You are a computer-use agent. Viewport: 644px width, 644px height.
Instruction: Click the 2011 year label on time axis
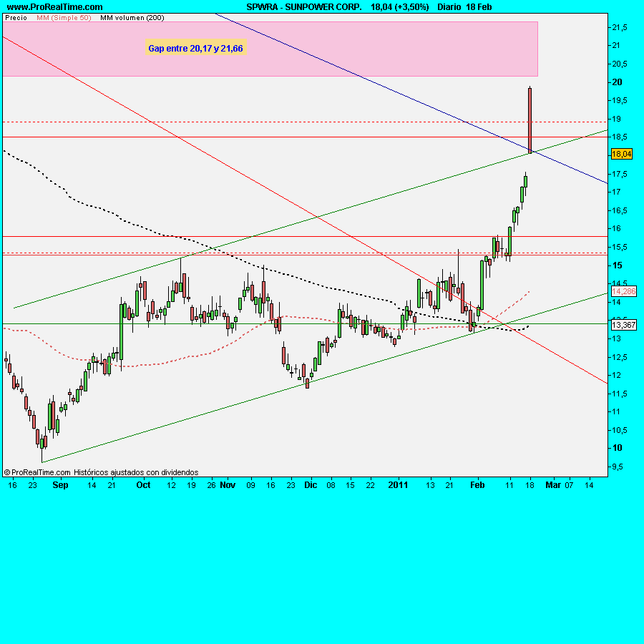pyautogui.click(x=398, y=485)
